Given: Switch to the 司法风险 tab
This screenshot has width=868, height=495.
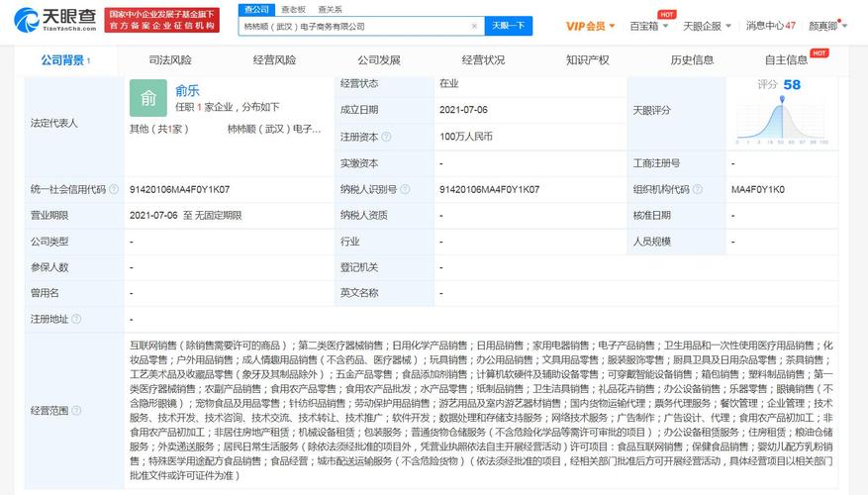Looking at the screenshot, I should point(169,60).
